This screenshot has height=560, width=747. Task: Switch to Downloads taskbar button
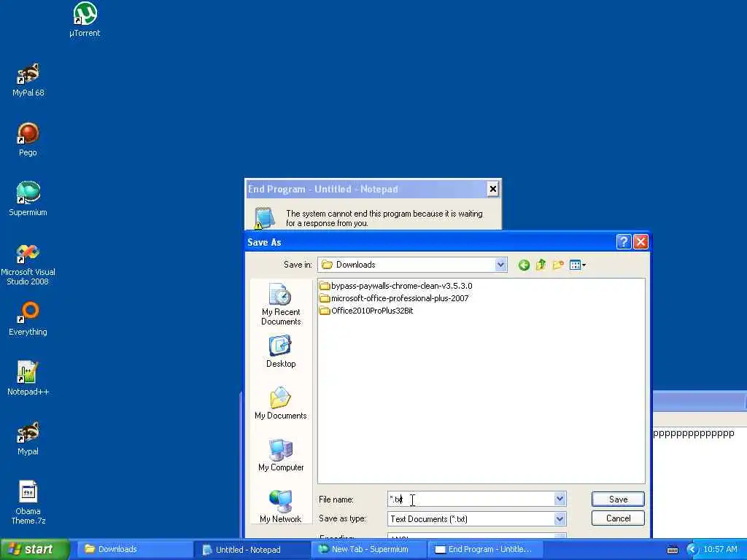[133, 549]
